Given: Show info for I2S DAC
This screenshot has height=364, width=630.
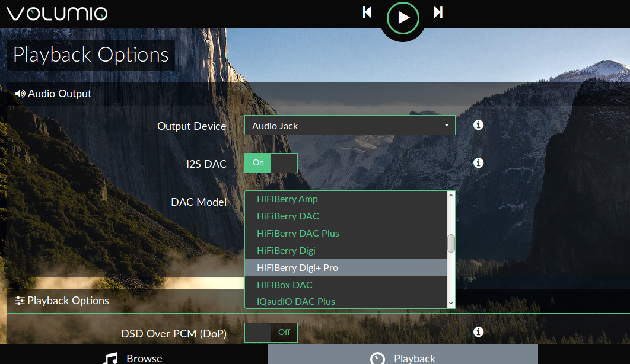Looking at the screenshot, I should 478,163.
